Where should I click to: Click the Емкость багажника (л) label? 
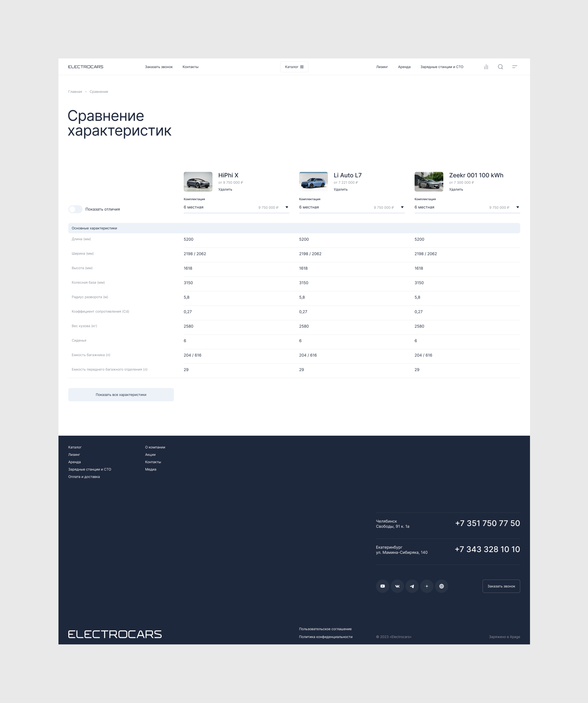click(91, 355)
